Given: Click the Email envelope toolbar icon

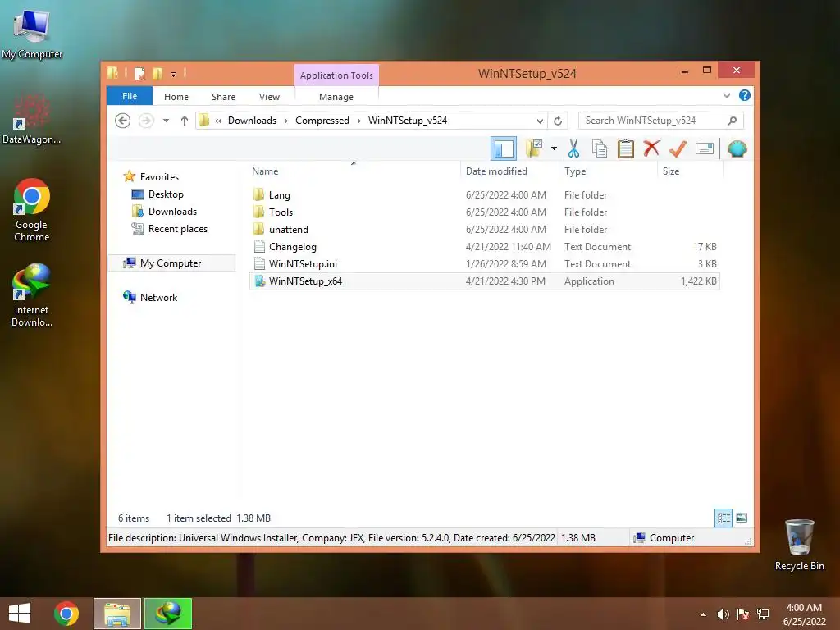Looking at the screenshot, I should click(x=705, y=148).
